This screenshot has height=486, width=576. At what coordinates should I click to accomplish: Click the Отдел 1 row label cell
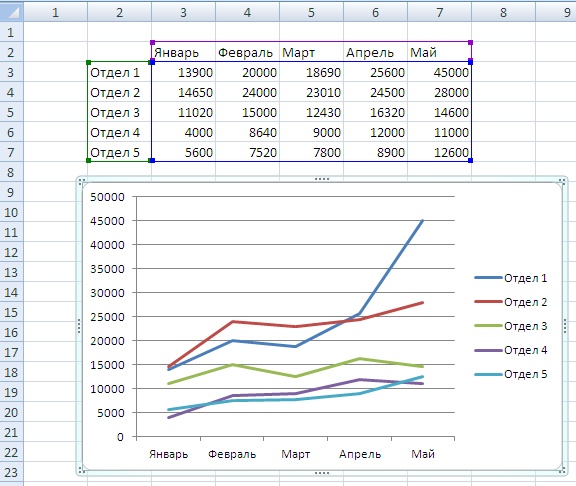pyautogui.click(x=119, y=72)
